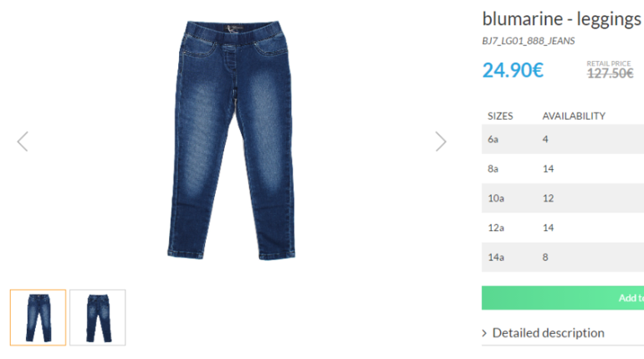
Task: Click the AVAILABILITY column header
Action: click(x=574, y=116)
